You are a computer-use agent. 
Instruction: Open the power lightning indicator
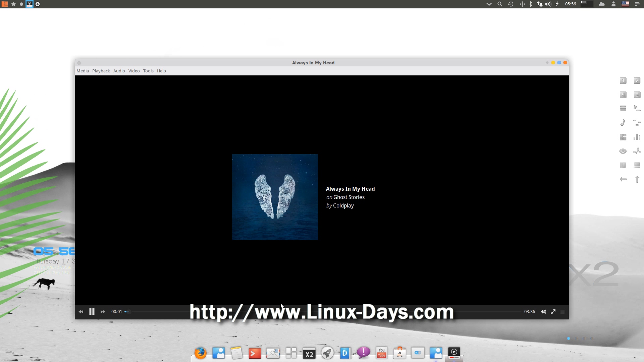click(x=557, y=4)
